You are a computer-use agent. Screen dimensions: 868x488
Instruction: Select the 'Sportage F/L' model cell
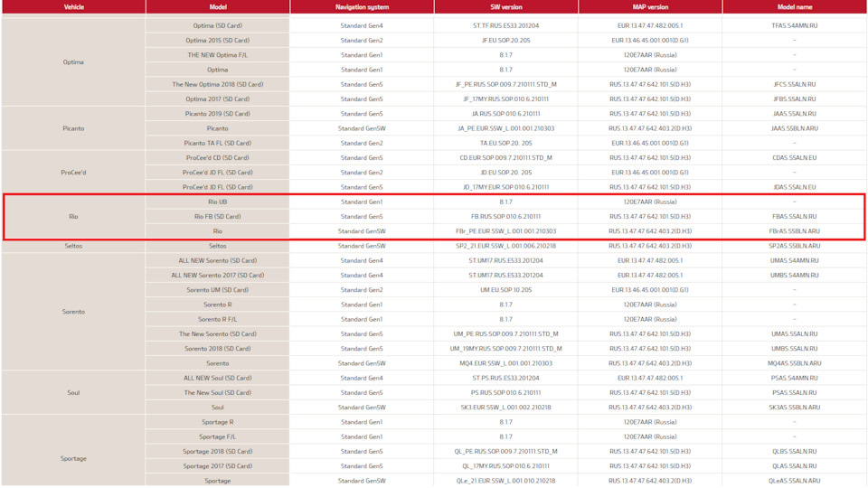(218, 436)
